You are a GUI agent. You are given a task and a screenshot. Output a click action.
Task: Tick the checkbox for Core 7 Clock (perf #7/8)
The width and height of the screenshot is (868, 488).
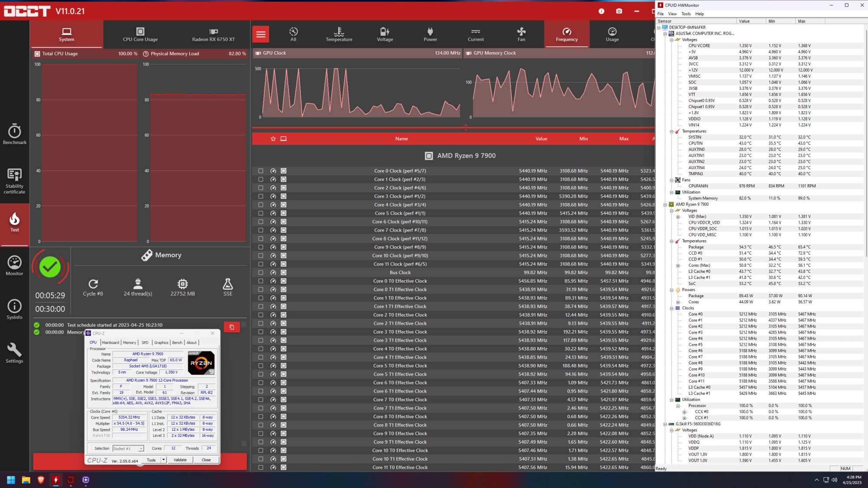[260, 230]
